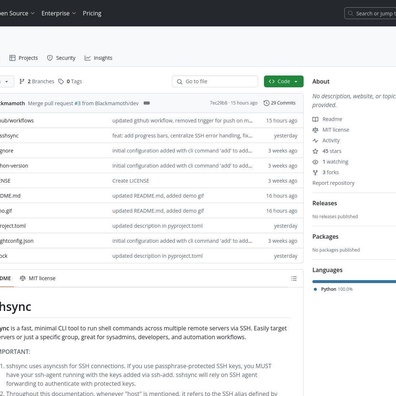Click the header search magnifier icon
This screenshot has height=396, width=396.
point(350,13)
